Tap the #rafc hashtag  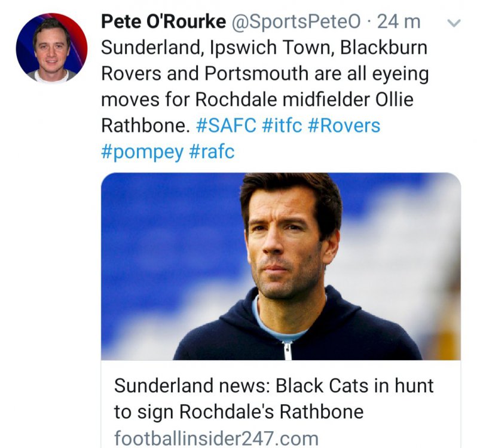click(x=212, y=152)
